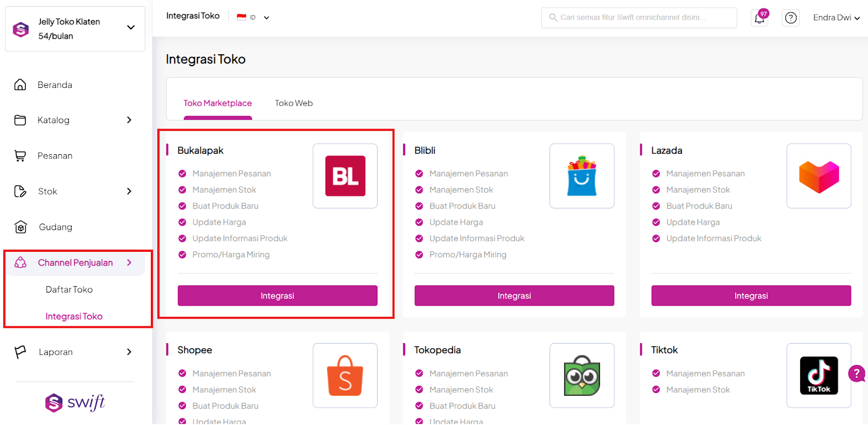The height and width of the screenshot is (425, 868).
Task: Click Tiktok's Manajemen Stok check icon
Action: tap(656, 390)
